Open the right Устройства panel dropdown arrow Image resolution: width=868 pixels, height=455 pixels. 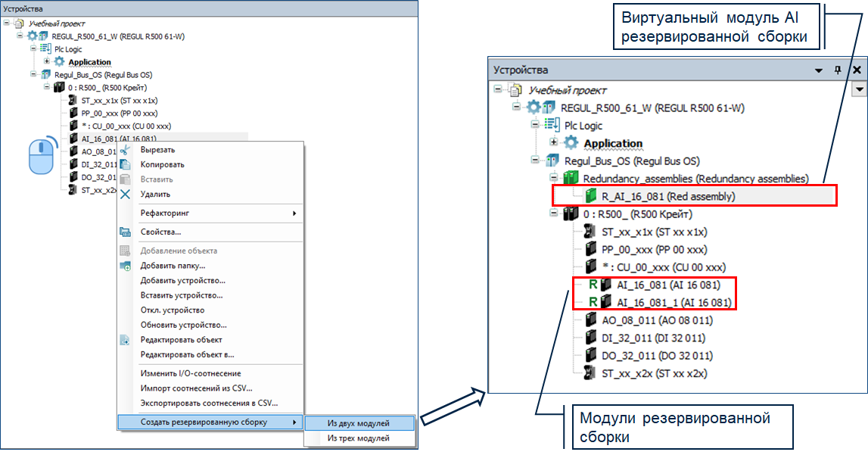pyautogui.click(x=818, y=70)
